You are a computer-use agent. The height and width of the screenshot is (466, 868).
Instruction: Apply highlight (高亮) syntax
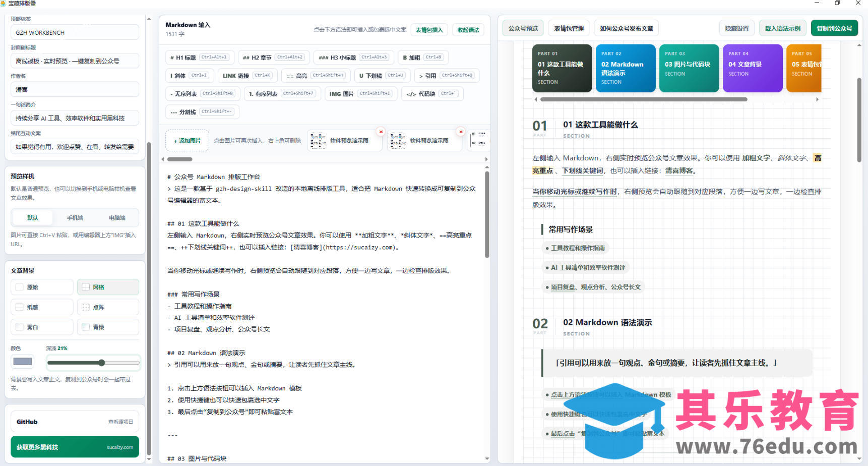click(315, 76)
